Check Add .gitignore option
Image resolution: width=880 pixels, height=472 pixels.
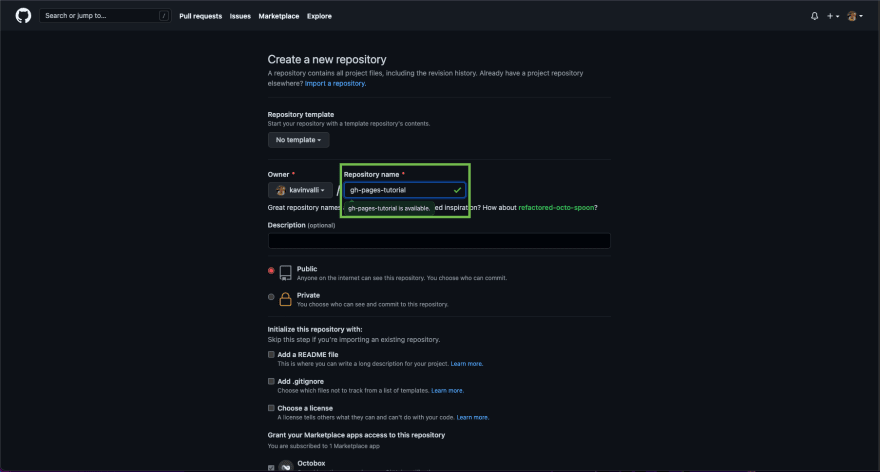pos(271,382)
